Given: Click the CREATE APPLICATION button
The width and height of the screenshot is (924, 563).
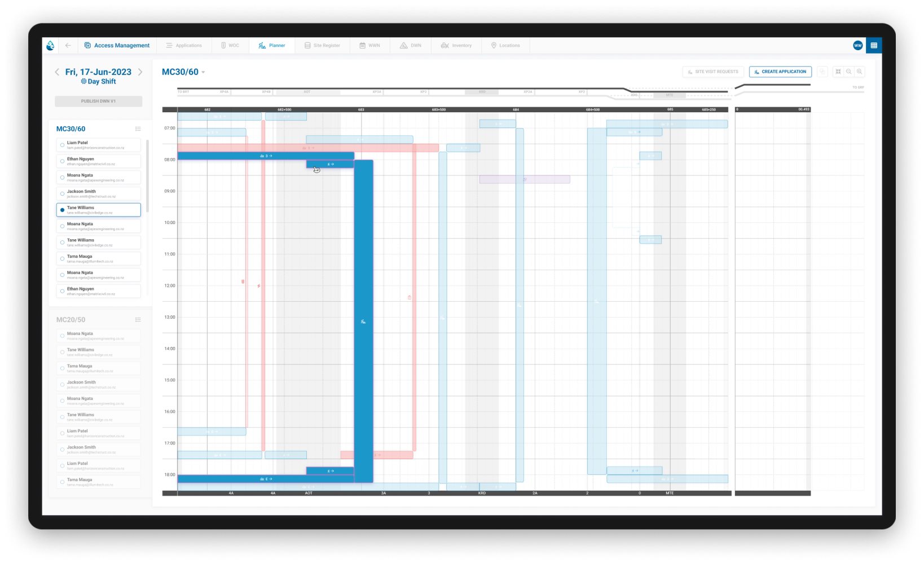Looking at the screenshot, I should (x=780, y=72).
